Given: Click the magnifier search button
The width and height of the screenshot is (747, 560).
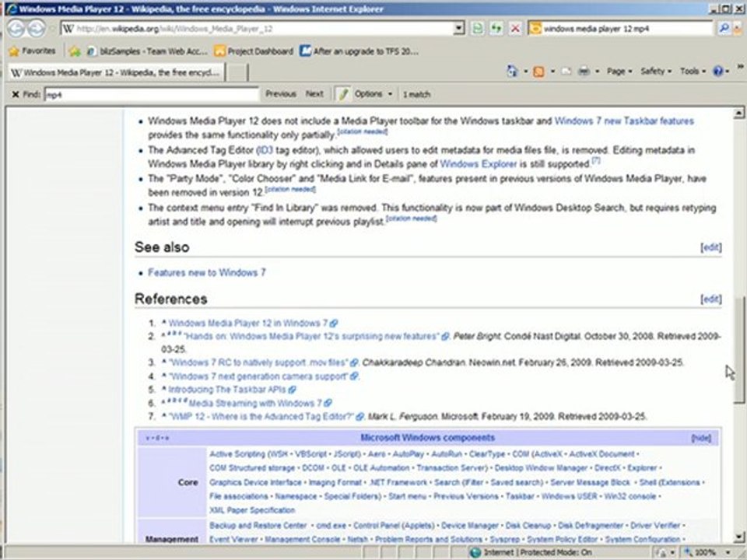Looking at the screenshot, I should pos(724,29).
